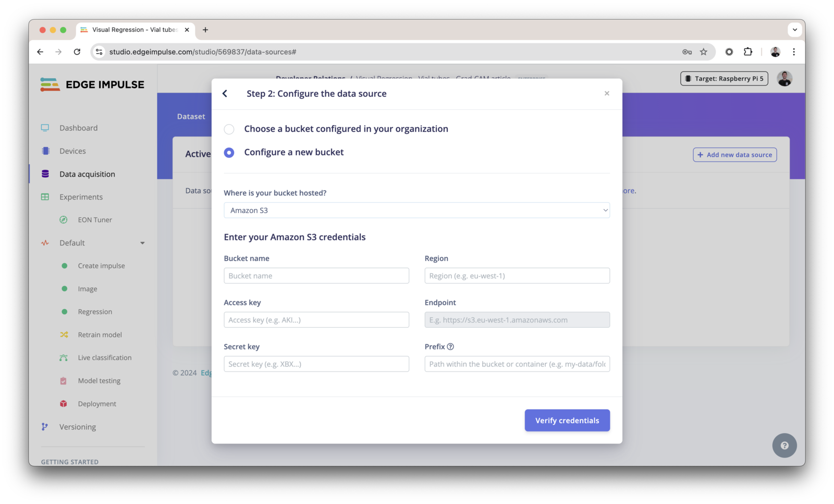Focus the Secret key field
The image size is (834, 504).
point(316,364)
